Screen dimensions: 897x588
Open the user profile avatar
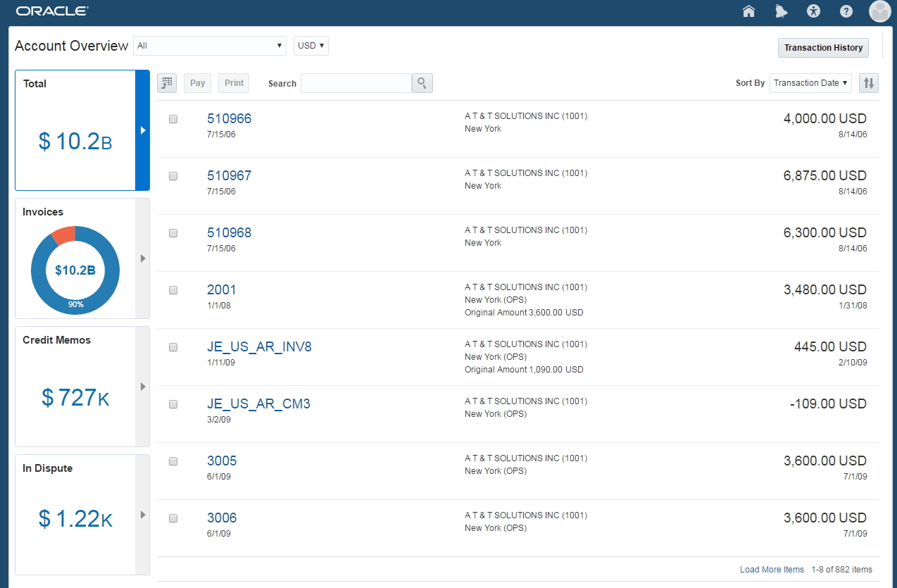click(x=880, y=11)
